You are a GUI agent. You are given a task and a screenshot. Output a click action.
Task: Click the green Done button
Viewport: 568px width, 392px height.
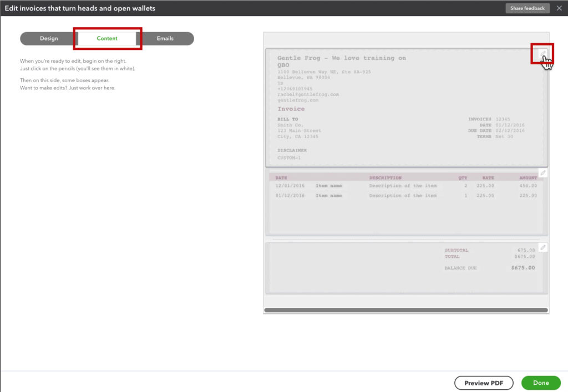pos(541,383)
